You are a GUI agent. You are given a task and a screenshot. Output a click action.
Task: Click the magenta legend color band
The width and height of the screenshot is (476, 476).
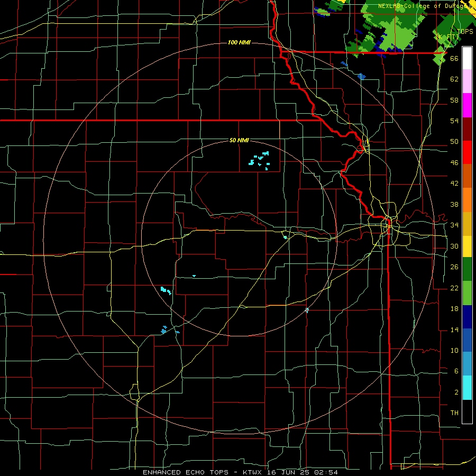point(467,105)
